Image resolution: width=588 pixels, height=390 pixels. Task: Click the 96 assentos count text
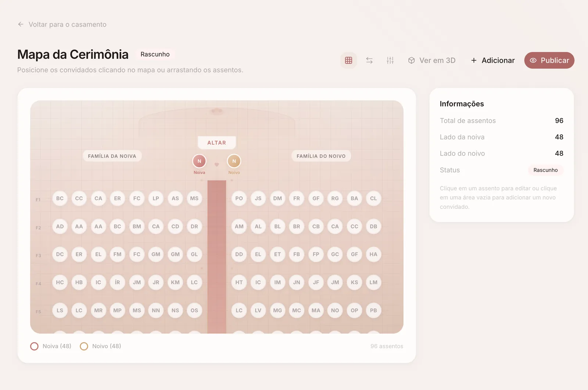[x=387, y=346]
